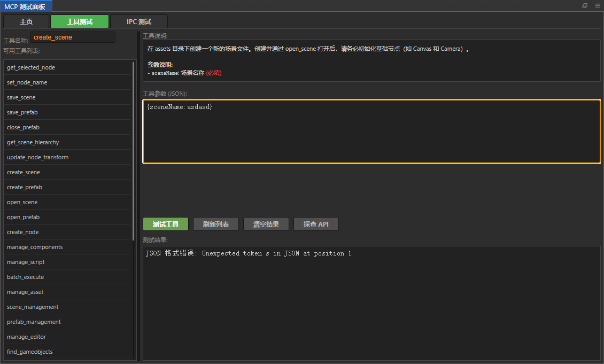Select create_prefab in the tool list

[67, 187]
